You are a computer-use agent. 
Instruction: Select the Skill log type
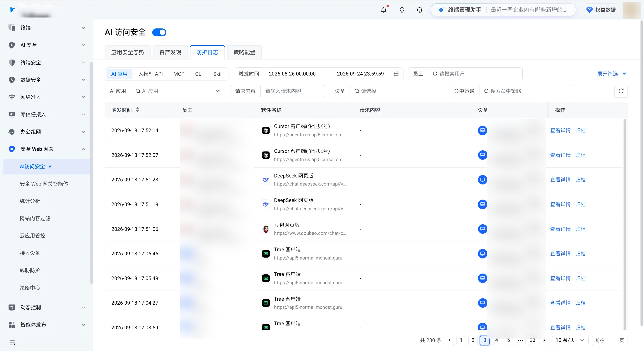tap(218, 74)
